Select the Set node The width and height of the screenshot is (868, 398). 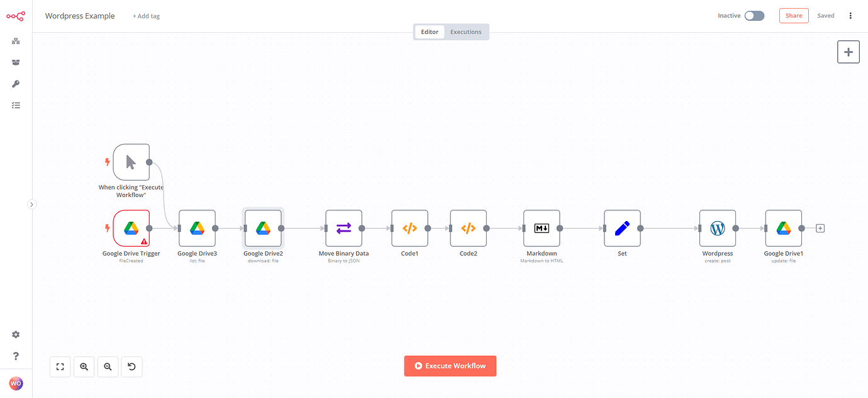pyautogui.click(x=622, y=228)
